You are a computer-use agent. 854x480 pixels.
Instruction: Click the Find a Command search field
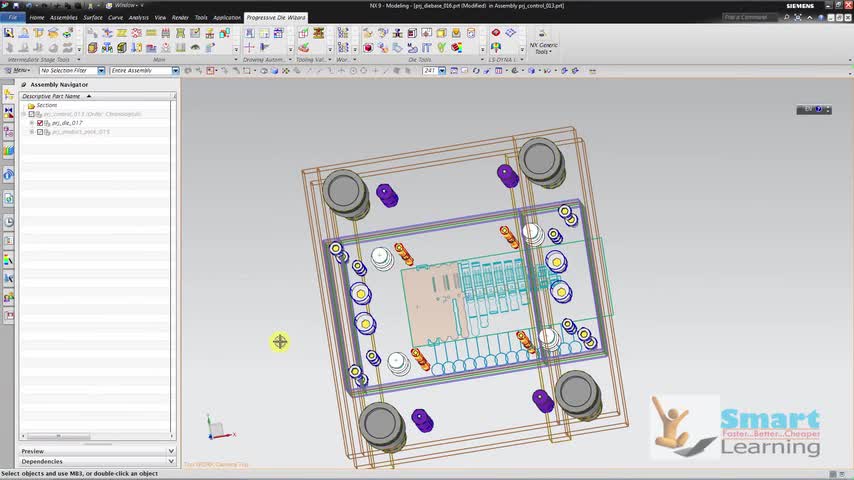pyautogui.click(x=751, y=17)
